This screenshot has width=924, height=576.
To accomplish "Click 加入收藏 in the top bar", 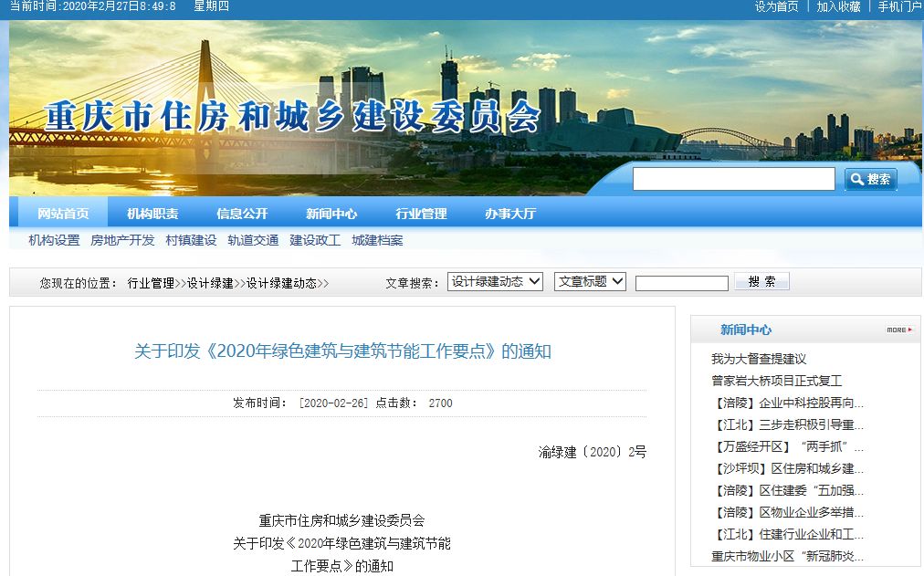I will point(838,6).
